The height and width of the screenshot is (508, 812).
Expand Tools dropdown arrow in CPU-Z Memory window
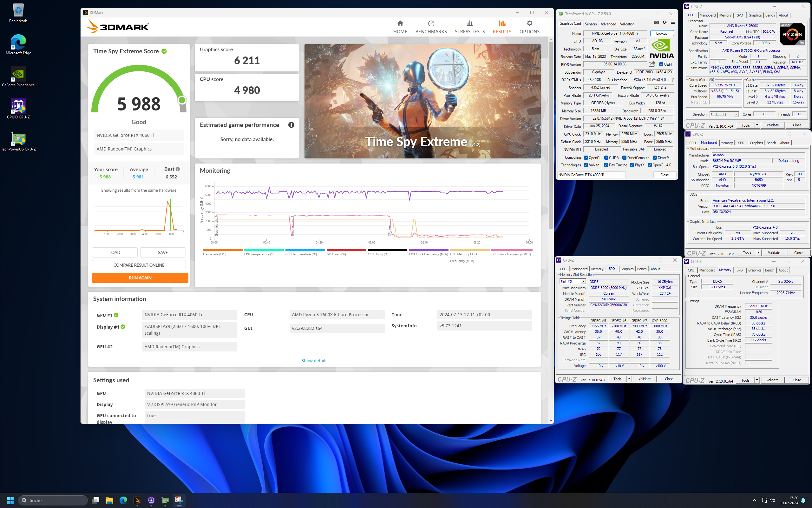(756, 380)
